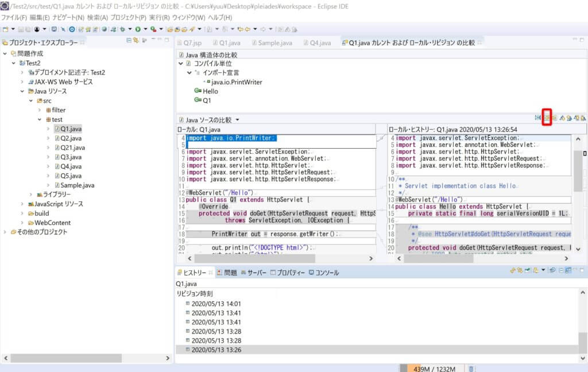Click the Save icon in main toolbar

[x=21, y=29]
